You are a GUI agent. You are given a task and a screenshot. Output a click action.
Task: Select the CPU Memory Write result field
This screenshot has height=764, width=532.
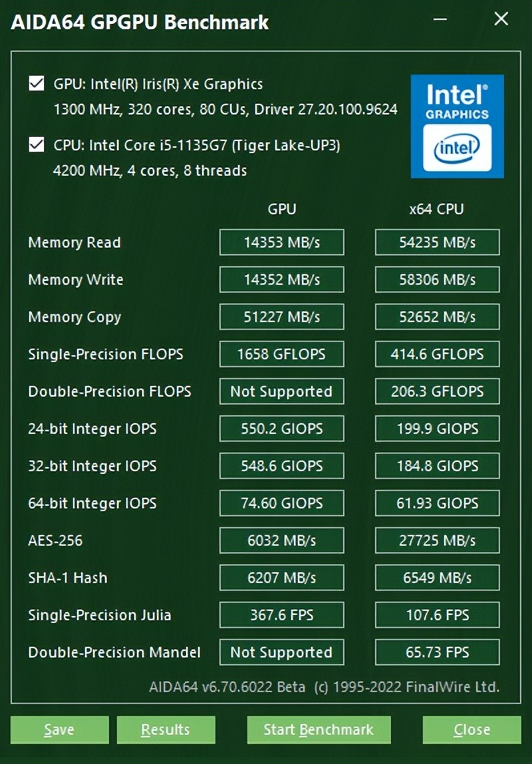coord(437,280)
